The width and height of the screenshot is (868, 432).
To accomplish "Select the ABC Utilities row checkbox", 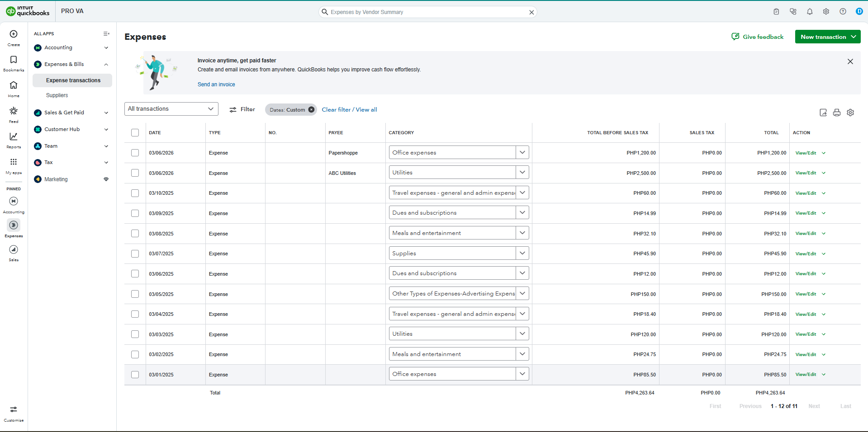I will [x=135, y=173].
